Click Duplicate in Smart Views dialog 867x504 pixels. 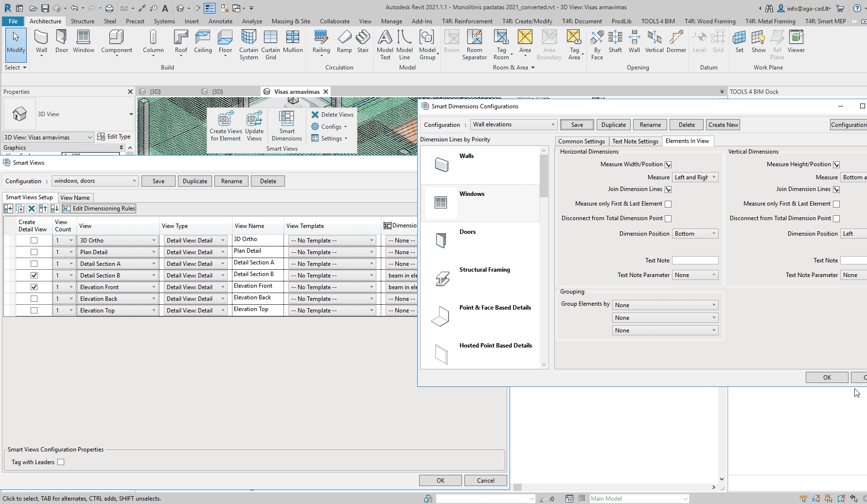[x=195, y=181]
